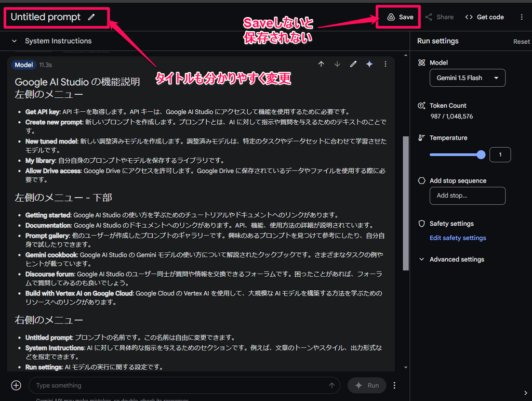Click the Safety settings shield icon
532x401 pixels.
[421, 224]
